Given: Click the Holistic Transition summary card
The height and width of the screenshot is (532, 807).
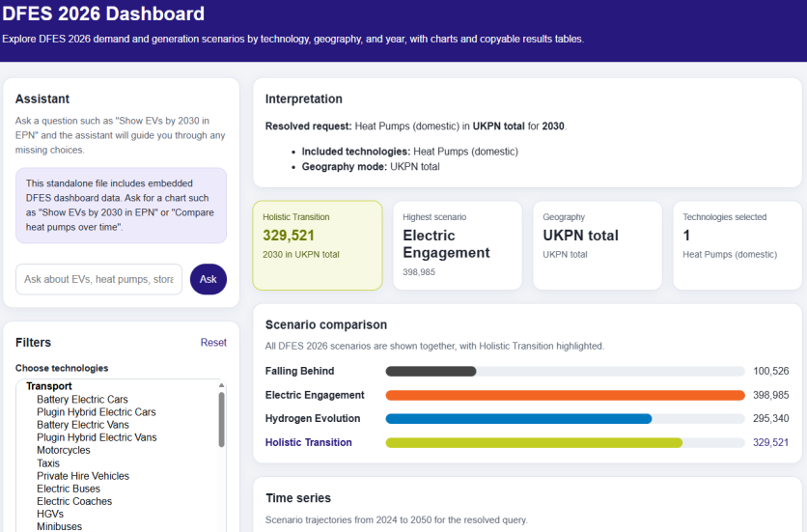Looking at the screenshot, I should pyautogui.click(x=318, y=245).
